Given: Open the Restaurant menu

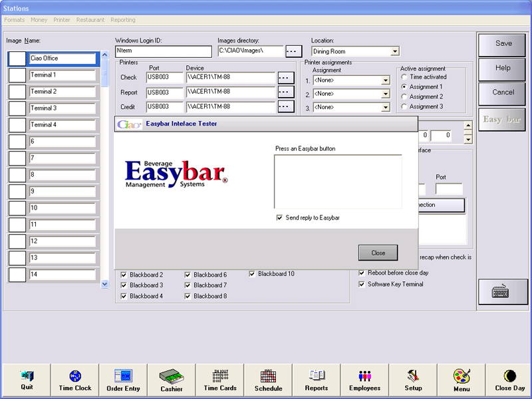Looking at the screenshot, I should click(x=90, y=20).
